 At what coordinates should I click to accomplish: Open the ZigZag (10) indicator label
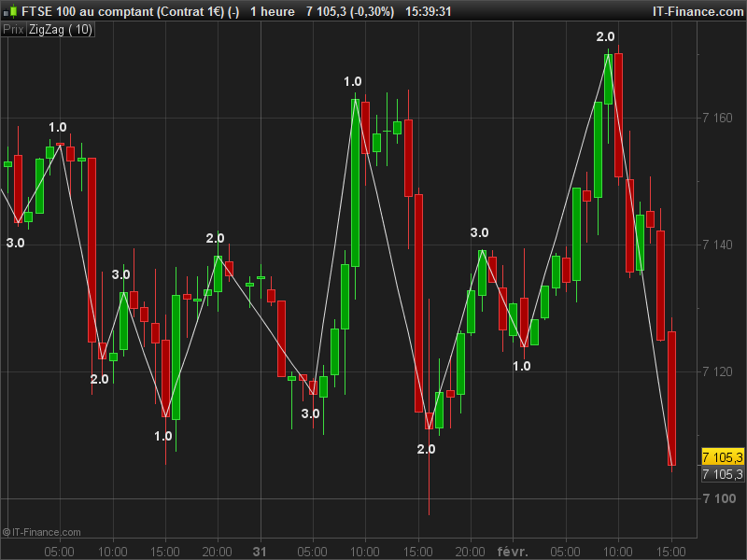(60, 30)
